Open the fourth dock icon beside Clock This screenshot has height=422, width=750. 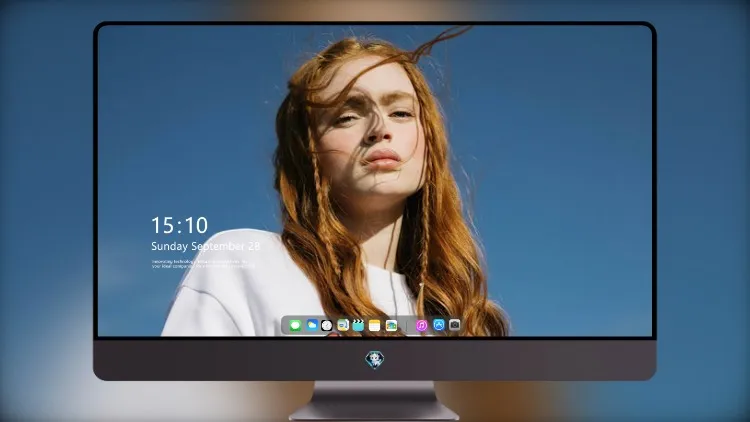342,325
